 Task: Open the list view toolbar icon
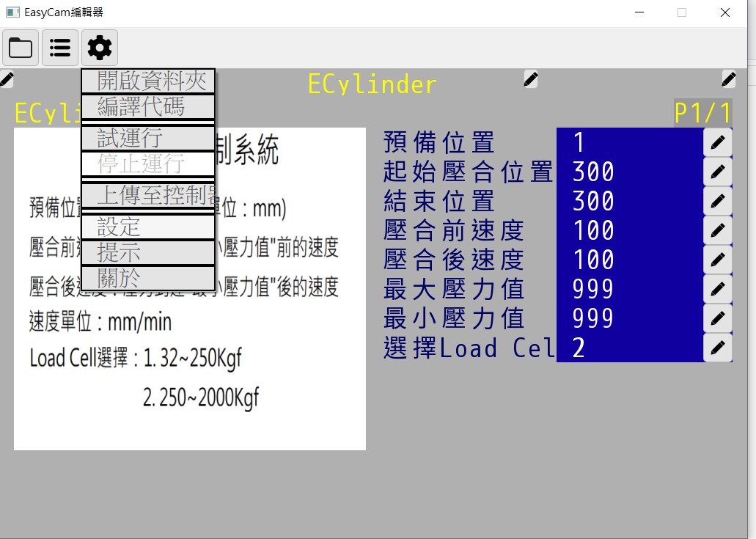click(x=60, y=48)
